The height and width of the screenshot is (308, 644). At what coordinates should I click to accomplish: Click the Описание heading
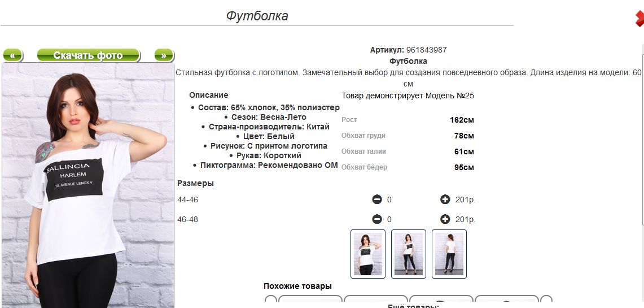coord(209,95)
